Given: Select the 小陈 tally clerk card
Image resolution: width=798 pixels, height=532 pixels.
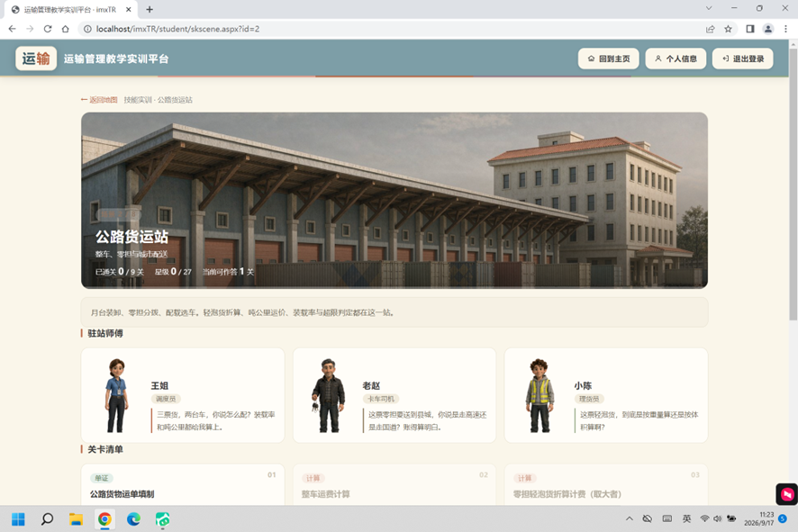Looking at the screenshot, I should 606,395.
